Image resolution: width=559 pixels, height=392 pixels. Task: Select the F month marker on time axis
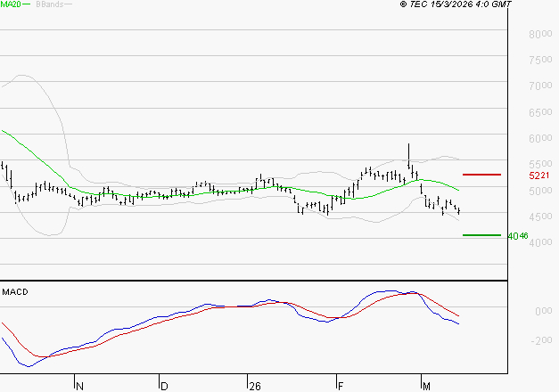pyautogui.click(x=340, y=386)
